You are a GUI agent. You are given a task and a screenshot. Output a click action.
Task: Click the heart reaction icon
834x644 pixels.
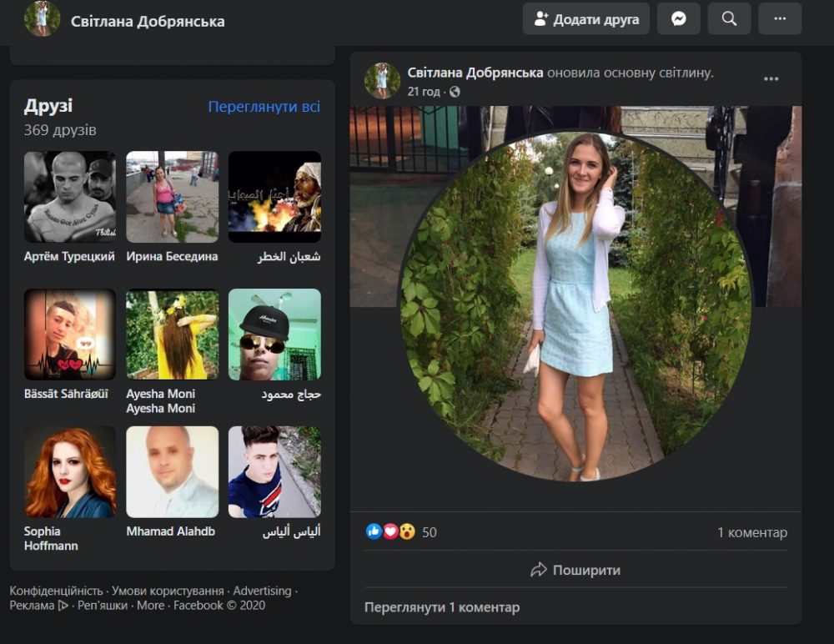(x=390, y=531)
